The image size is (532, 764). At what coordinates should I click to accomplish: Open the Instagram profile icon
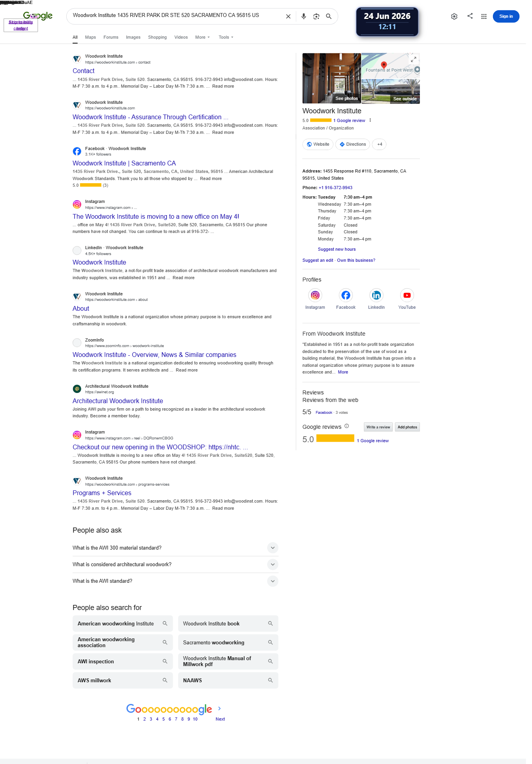point(315,295)
